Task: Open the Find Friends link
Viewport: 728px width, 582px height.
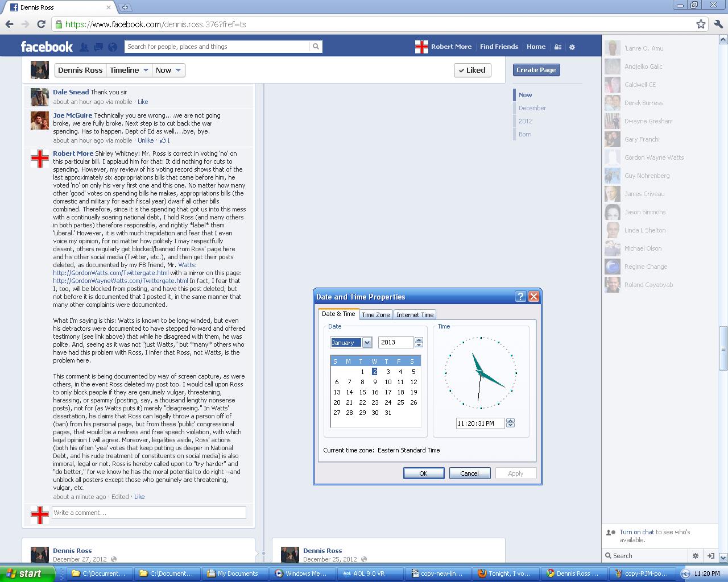Action: point(499,47)
